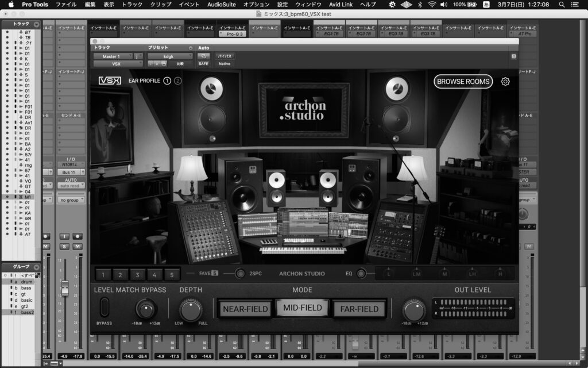Choose favorite room slot 5

coord(172,274)
